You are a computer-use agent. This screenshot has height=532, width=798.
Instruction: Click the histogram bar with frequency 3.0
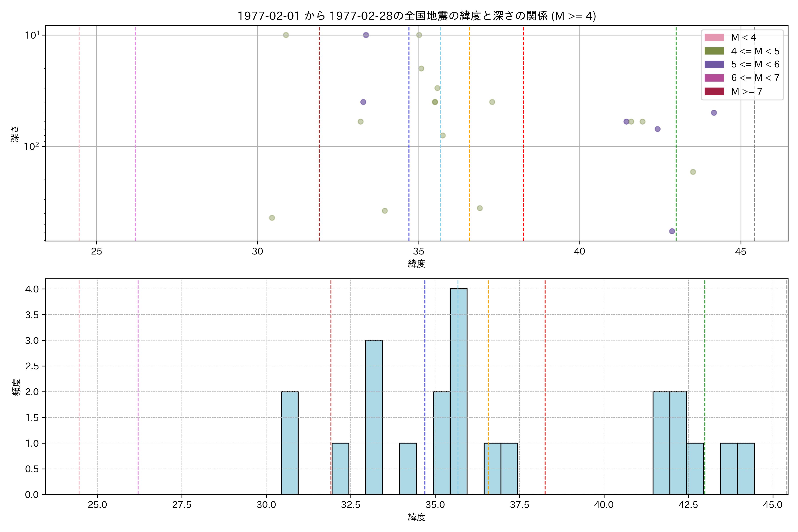(374, 417)
